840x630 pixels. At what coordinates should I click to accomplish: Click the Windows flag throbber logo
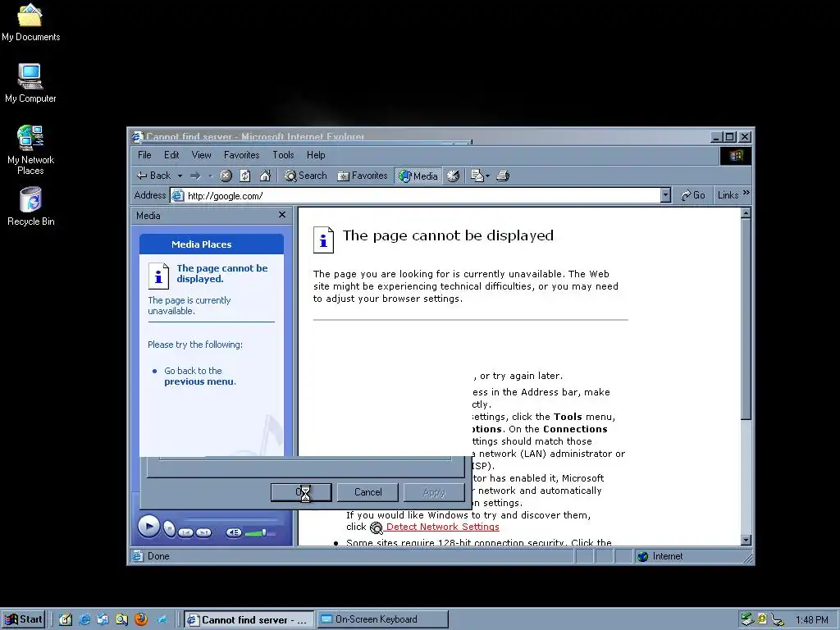point(735,155)
